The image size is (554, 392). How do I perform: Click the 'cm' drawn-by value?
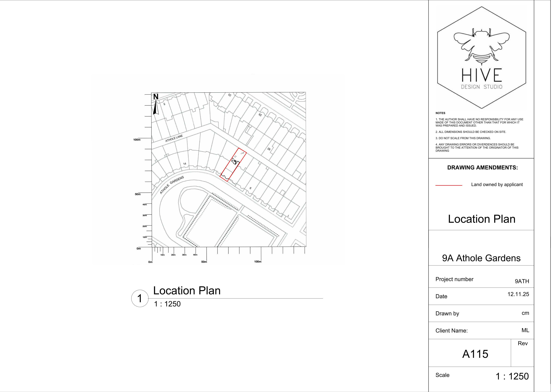pyautogui.click(x=525, y=313)
